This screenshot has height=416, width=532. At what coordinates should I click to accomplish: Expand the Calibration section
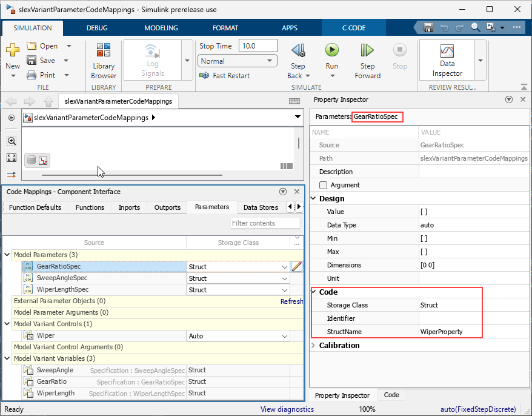point(313,345)
